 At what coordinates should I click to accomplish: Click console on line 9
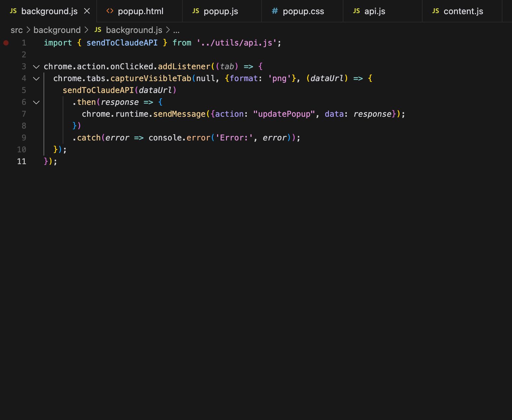point(165,138)
